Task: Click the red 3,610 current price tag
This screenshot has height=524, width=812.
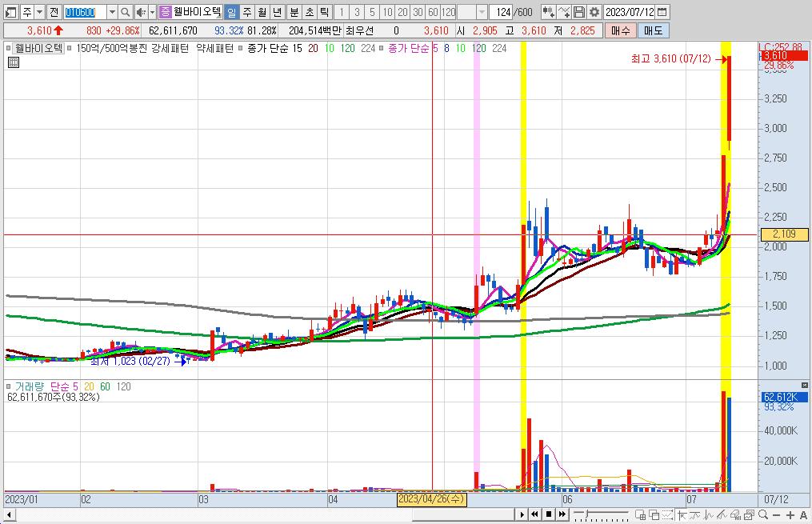Action: (x=785, y=55)
